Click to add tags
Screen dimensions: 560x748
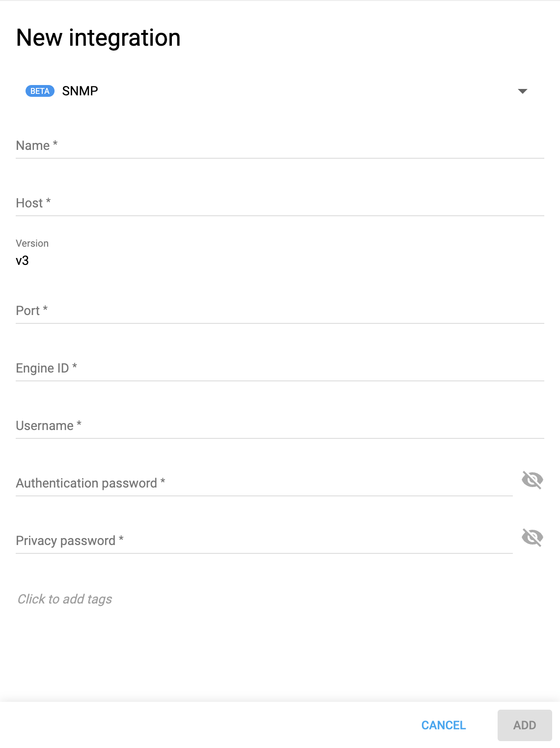tap(65, 599)
